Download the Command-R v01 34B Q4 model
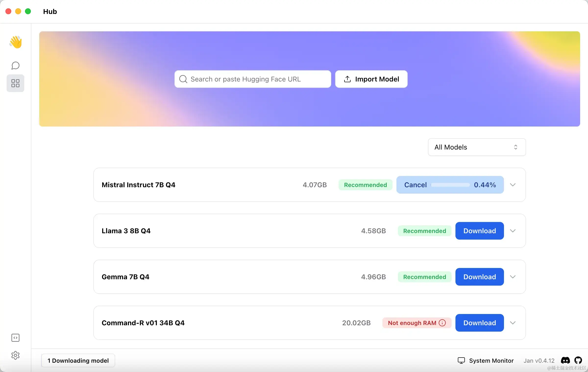 point(479,323)
